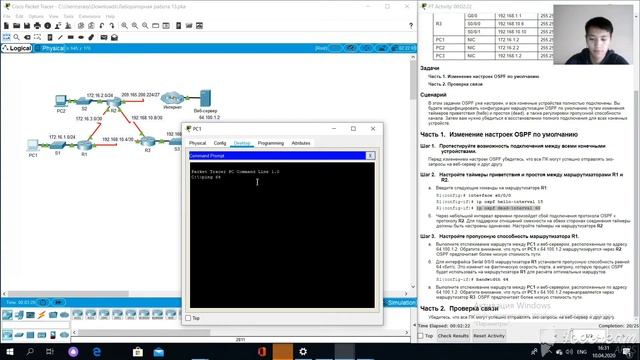Switch to the Physical tab in PC1
This screenshot has width=640, height=360.
click(198, 143)
